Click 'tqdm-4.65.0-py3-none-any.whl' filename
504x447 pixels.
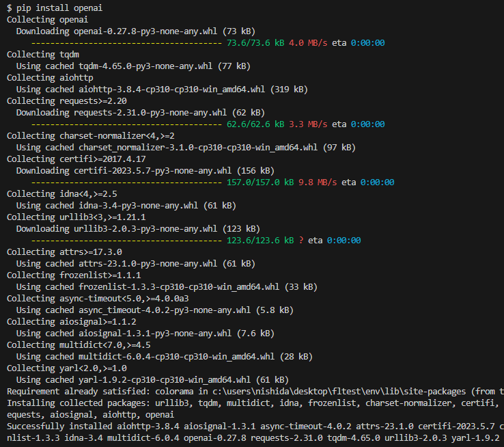click(x=145, y=66)
